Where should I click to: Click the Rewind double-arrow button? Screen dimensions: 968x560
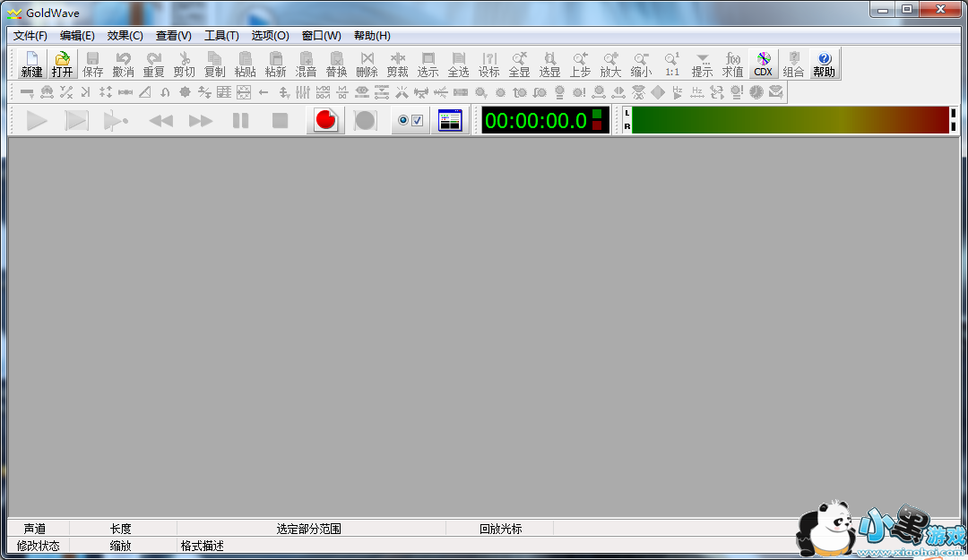pyautogui.click(x=161, y=120)
